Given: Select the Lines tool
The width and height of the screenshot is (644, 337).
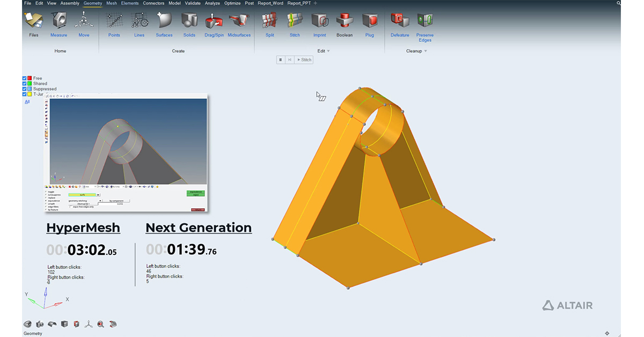Looking at the screenshot, I should click(x=140, y=25).
